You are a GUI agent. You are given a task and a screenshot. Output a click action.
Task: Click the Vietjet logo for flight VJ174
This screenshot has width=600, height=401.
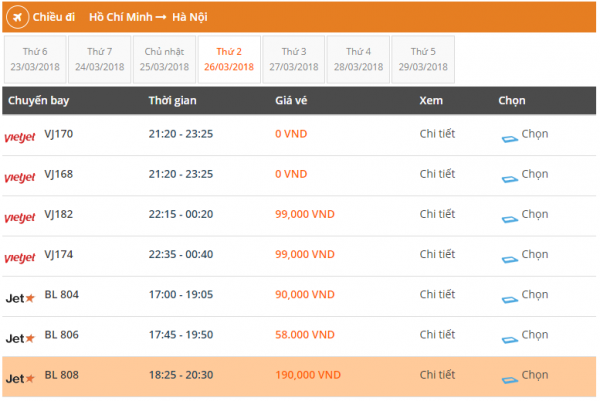point(20,258)
